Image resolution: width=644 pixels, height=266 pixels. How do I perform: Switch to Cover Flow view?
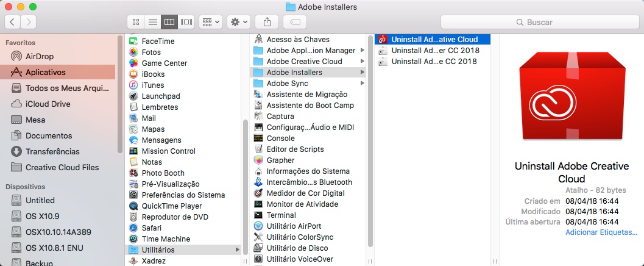186,22
